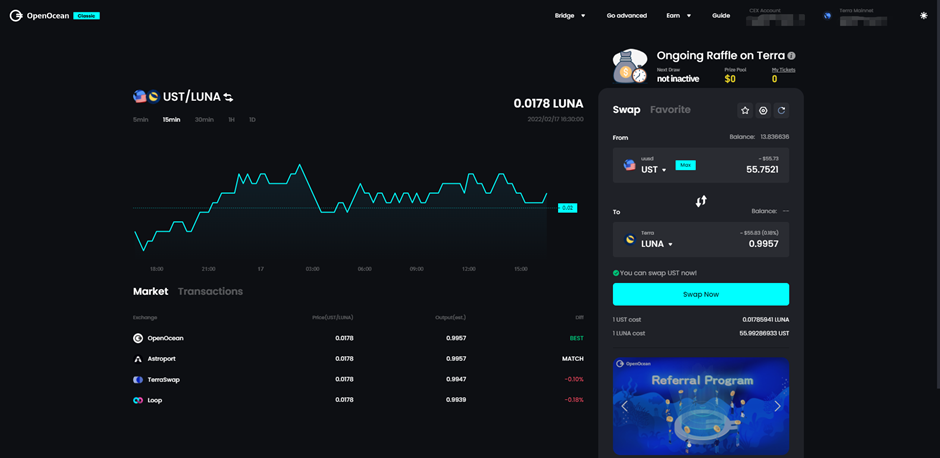Open the Earn menu

[x=678, y=16]
